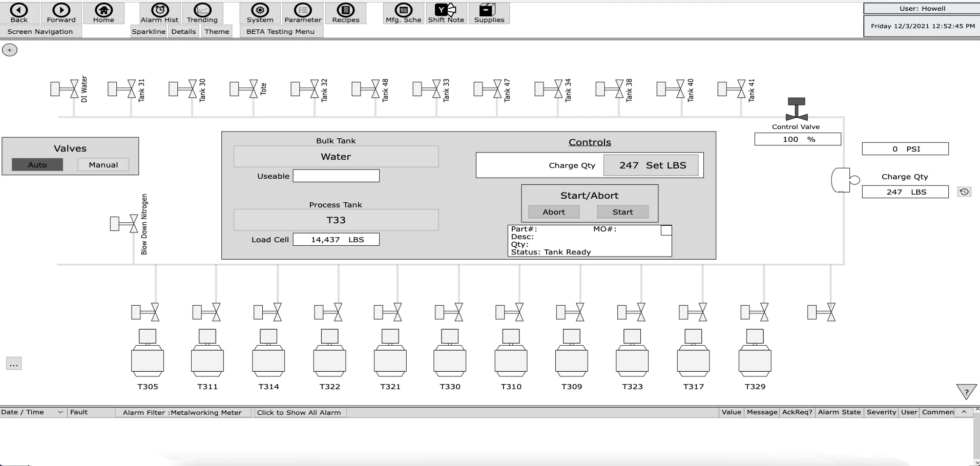Screen dimensions: 980x466
Task: Tick the checkbox in the part status box
Action: click(666, 230)
